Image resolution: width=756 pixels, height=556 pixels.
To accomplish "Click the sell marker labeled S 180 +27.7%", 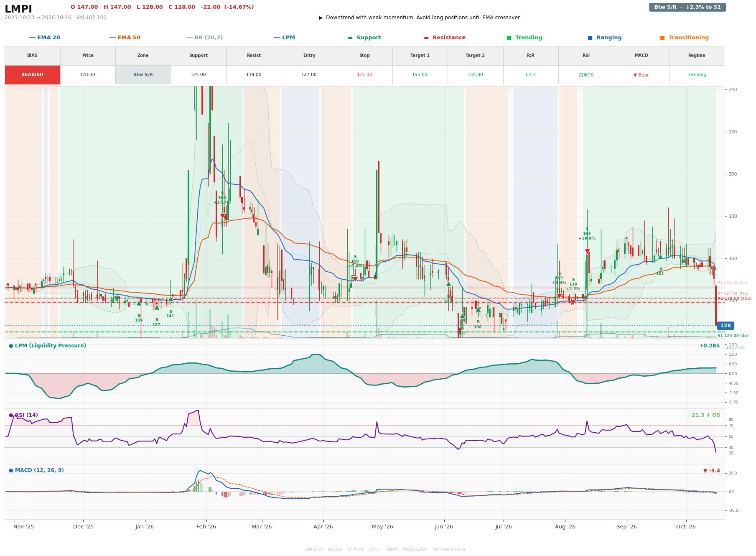I will click(x=222, y=216).
